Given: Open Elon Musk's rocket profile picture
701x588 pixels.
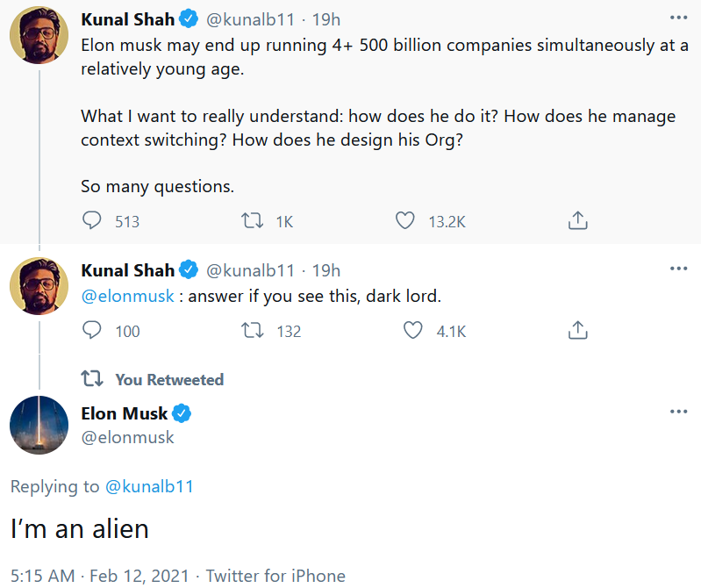Looking at the screenshot, I should pyautogui.click(x=39, y=425).
